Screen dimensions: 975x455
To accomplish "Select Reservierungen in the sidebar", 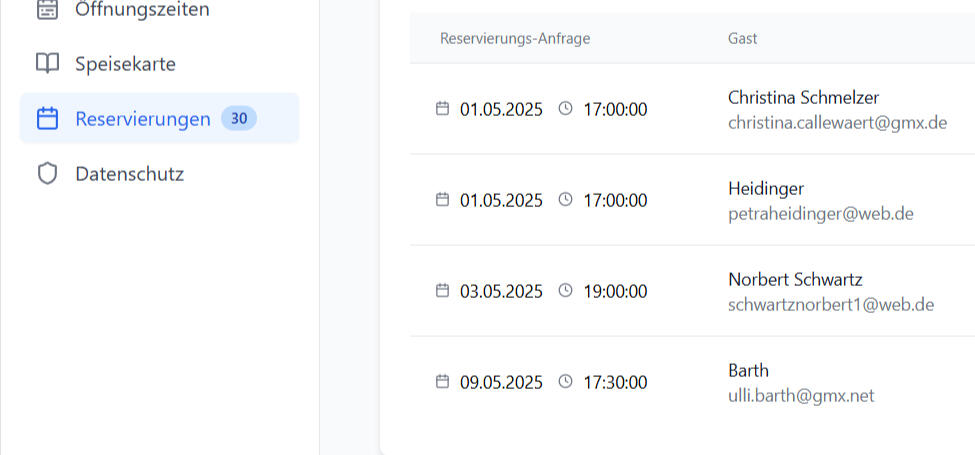I will click(142, 119).
